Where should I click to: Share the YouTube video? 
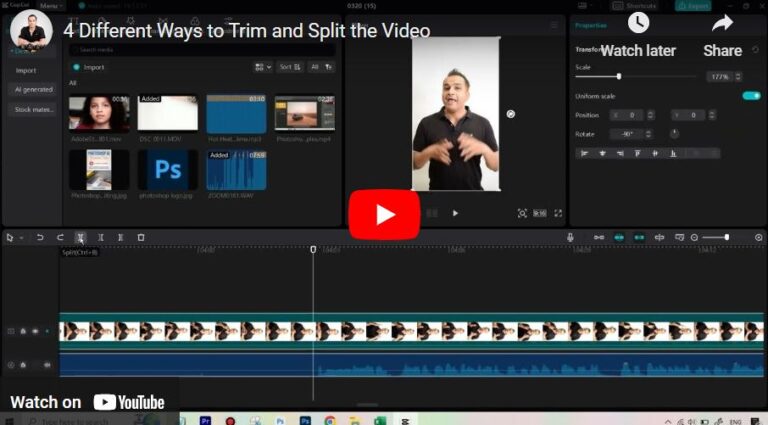[722, 37]
